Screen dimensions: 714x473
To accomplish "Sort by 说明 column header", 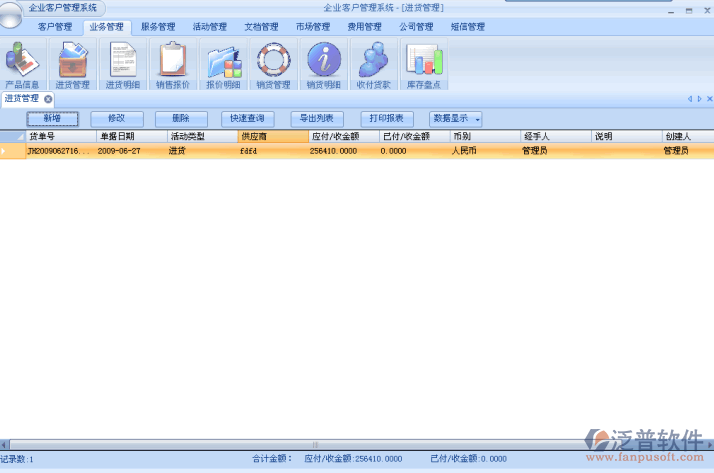I will (627, 136).
